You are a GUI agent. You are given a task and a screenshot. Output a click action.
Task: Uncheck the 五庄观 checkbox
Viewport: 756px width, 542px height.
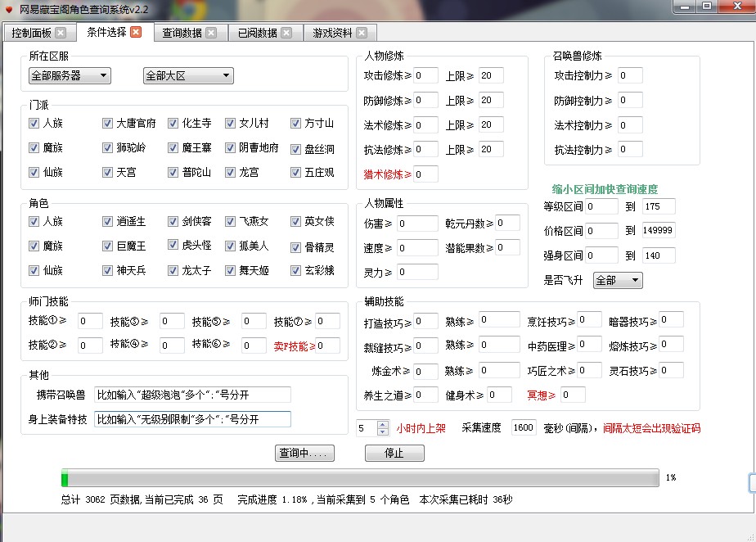(295, 172)
